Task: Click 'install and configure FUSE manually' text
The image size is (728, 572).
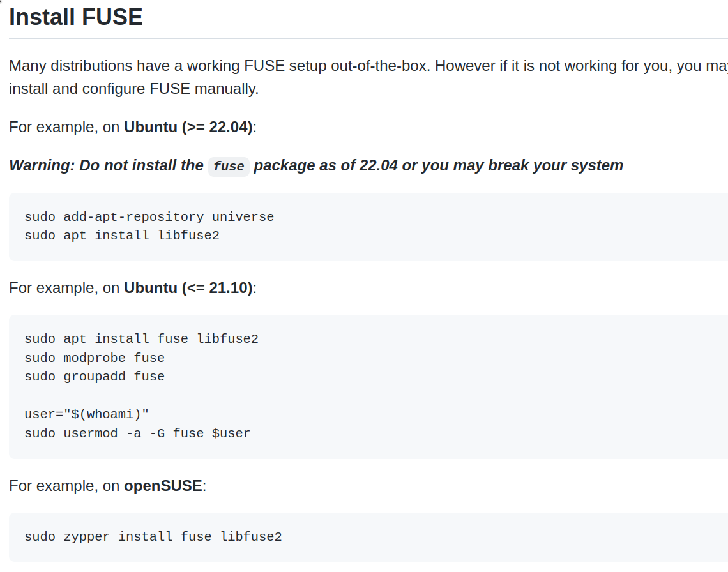Action: (133, 89)
